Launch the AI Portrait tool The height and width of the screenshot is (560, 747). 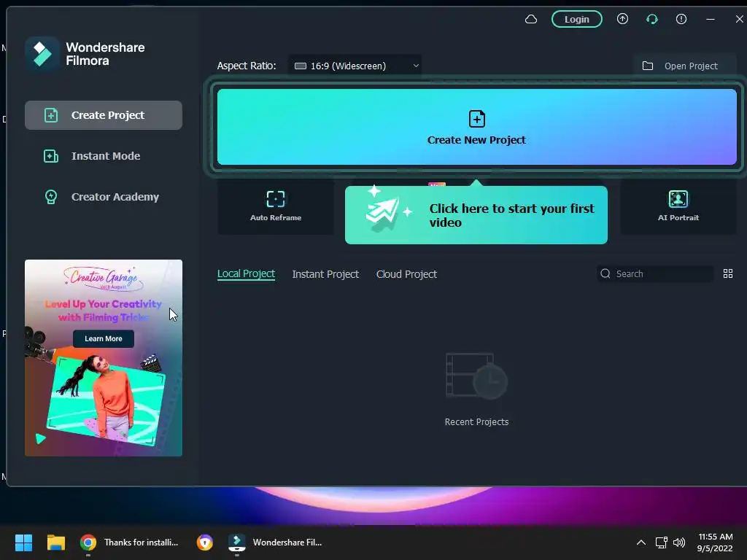pos(678,206)
